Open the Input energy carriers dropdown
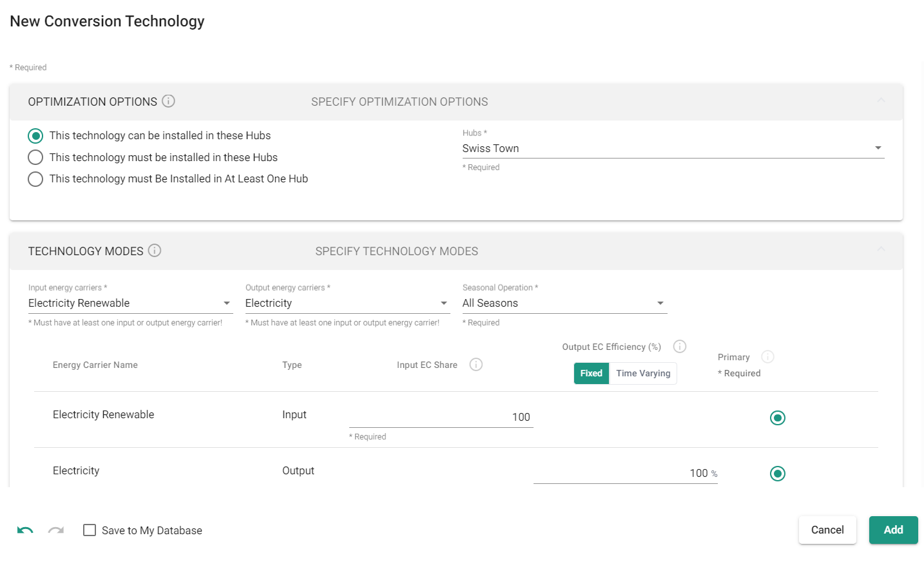The width and height of the screenshot is (924, 569). (130, 303)
